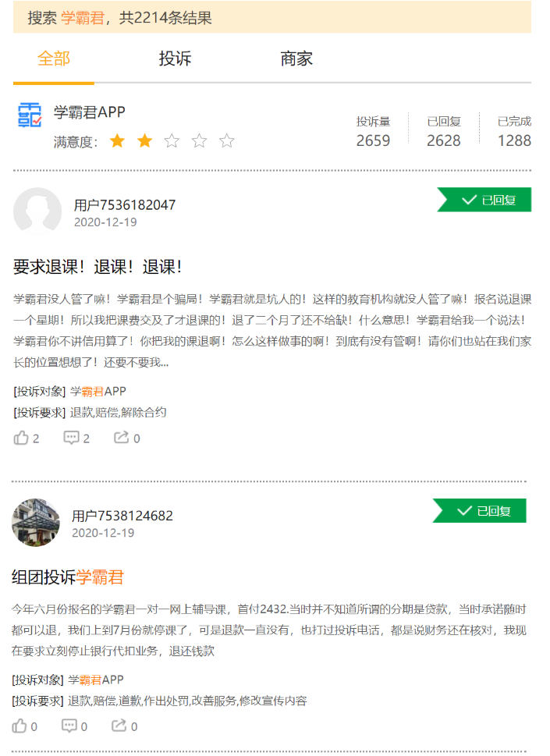
Task: Click the first gold satisfaction star
Action: coord(117,140)
